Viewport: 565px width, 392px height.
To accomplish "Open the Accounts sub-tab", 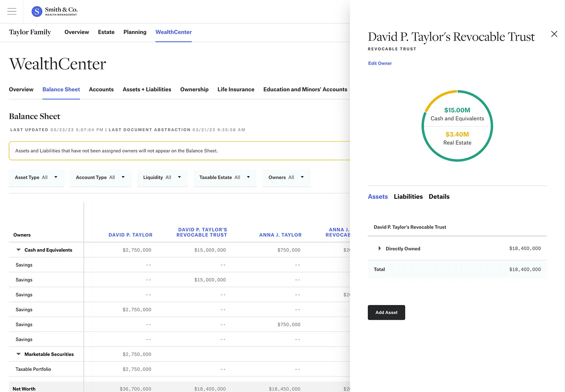I will (101, 89).
